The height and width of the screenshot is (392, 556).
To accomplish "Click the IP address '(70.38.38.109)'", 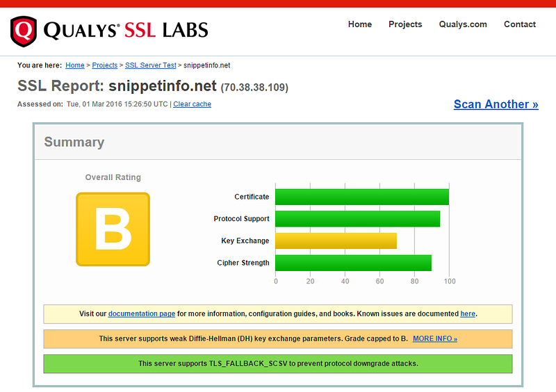I will coord(254,88).
